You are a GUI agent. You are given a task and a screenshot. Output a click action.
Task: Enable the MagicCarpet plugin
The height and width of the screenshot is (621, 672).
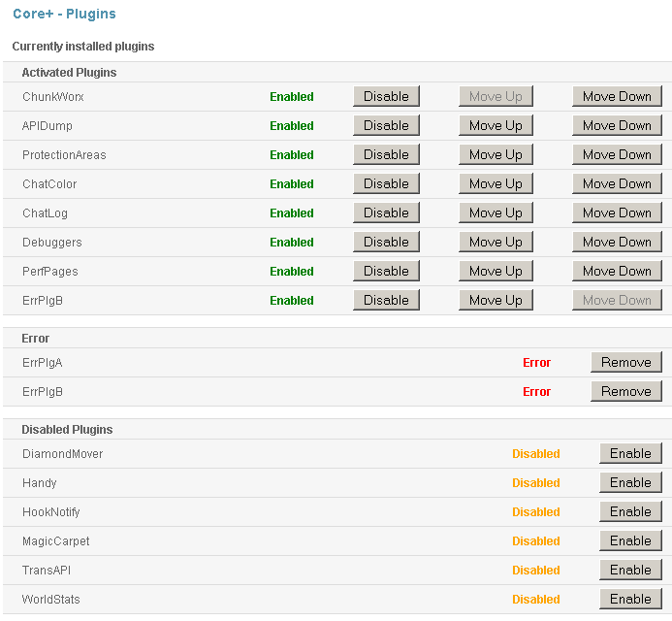coord(630,540)
